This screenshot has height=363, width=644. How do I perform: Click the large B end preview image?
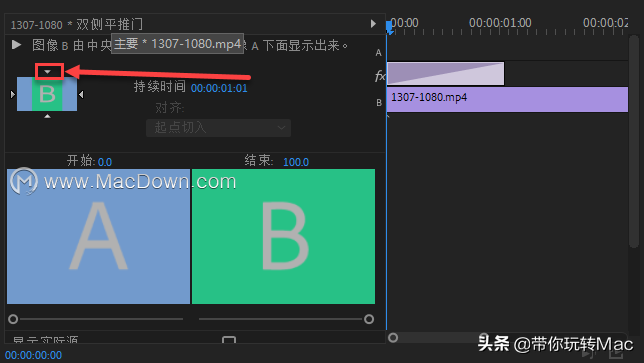tap(283, 237)
